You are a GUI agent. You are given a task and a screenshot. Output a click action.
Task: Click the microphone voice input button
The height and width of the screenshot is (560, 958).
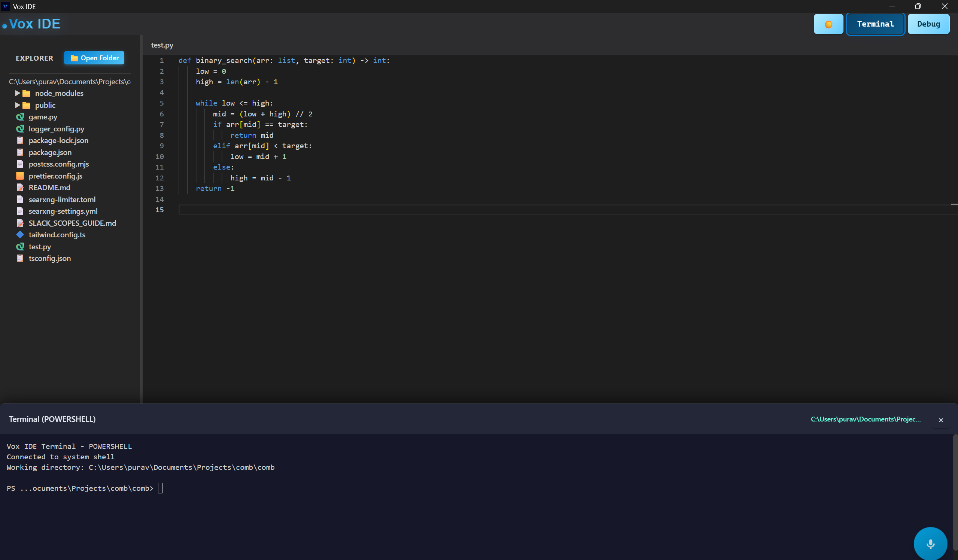[930, 543]
